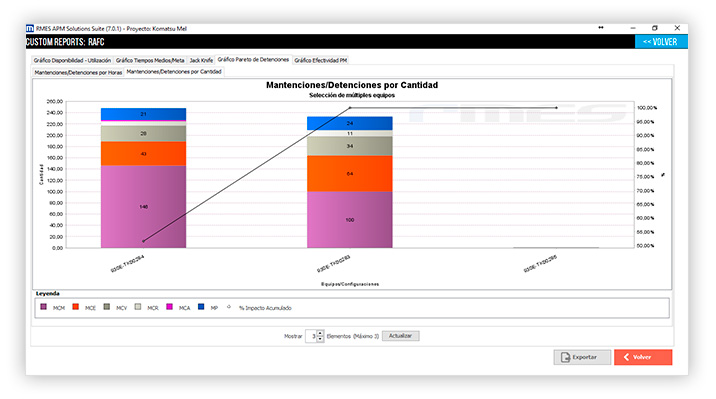Select Mantenciones/Detenciones por Horas sub-tab

[x=78, y=73]
